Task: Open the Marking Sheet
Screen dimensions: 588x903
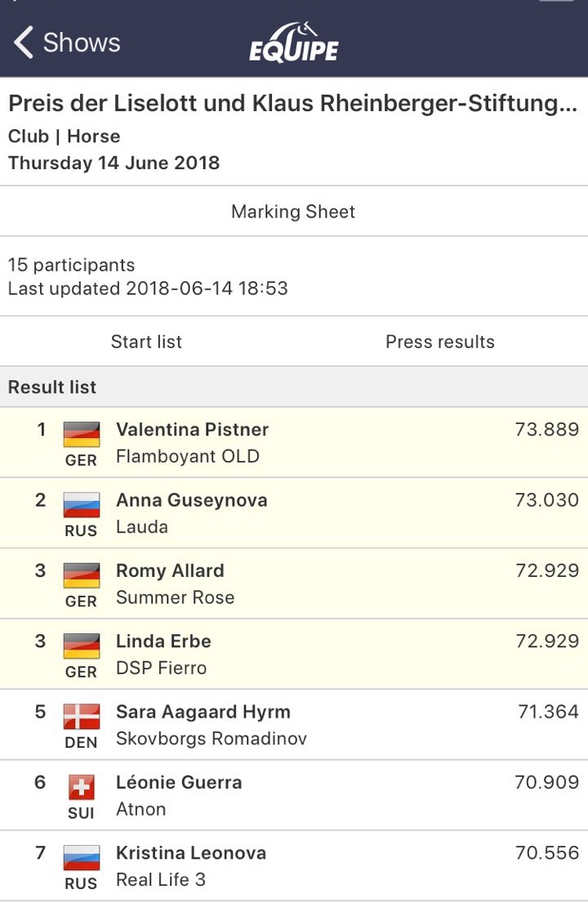Action: 293,212
